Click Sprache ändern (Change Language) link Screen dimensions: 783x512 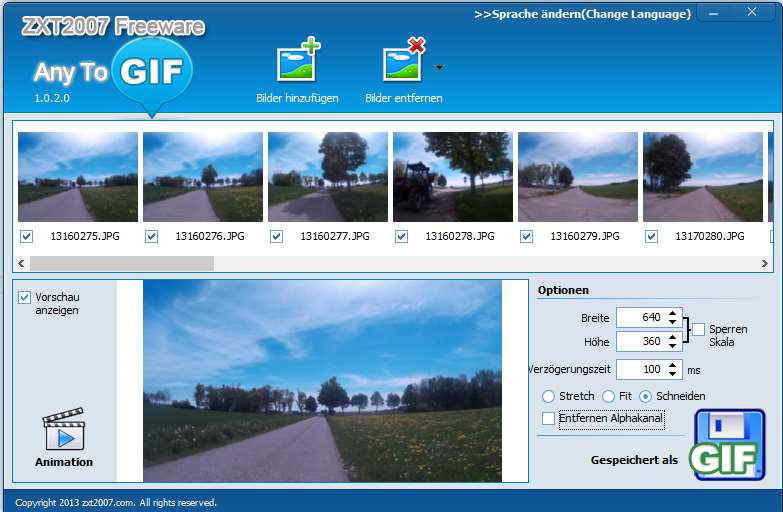click(582, 14)
